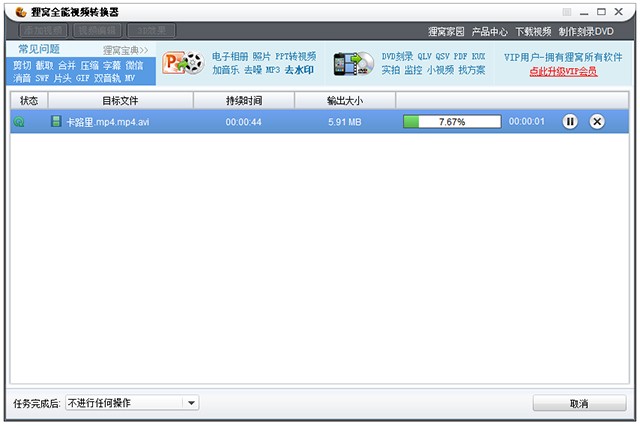The image size is (640, 426).
Task: Click the 目标文件 column header
Action: (120, 100)
